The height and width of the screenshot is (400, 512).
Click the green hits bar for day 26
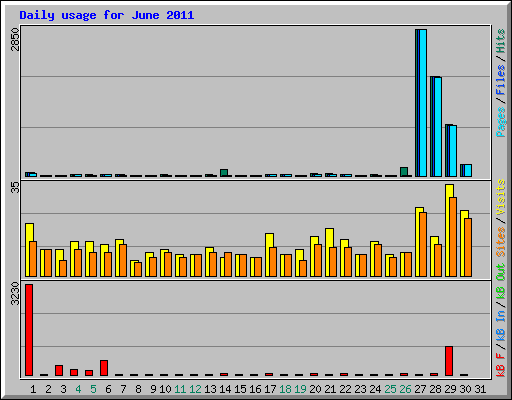[404, 172]
